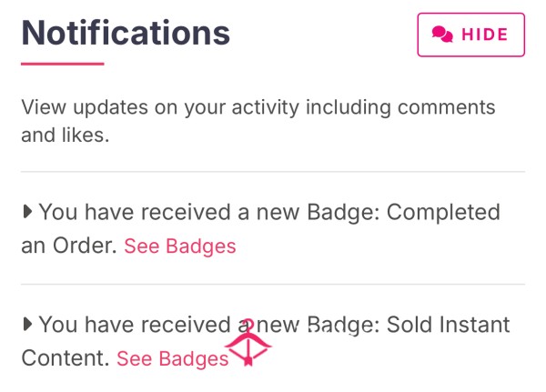Click the HIDE notifications button
546x392 pixels.
(470, 35)
